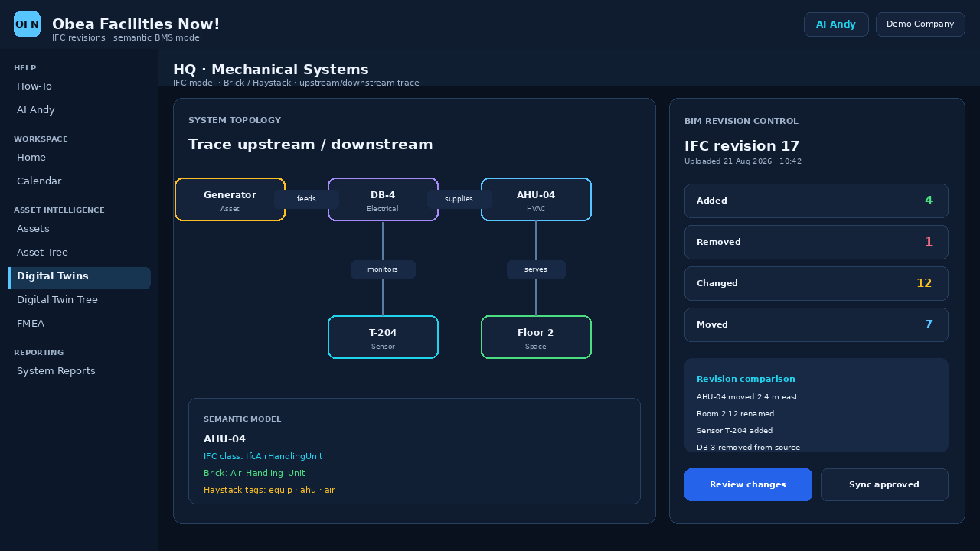Click the Trace upstream / downstream heading
The height and width of the screenshot is (551, 980).
pyautogui.click(x=311, y=145)
